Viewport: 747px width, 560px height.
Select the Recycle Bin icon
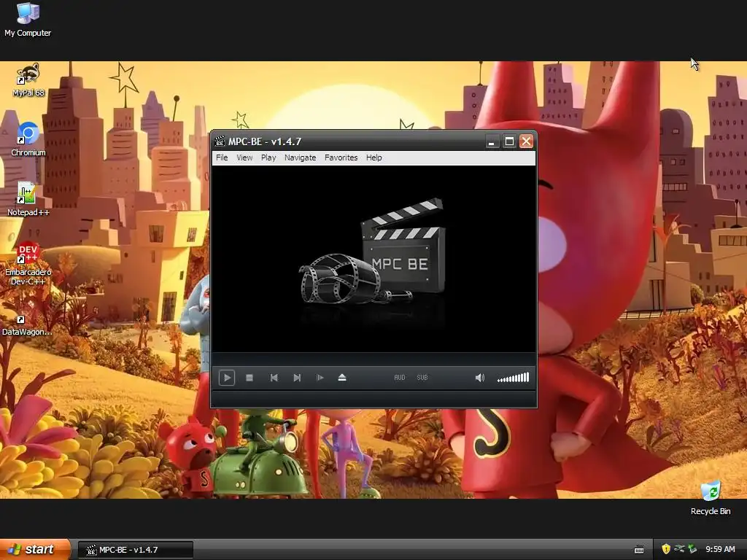(711, 498)
